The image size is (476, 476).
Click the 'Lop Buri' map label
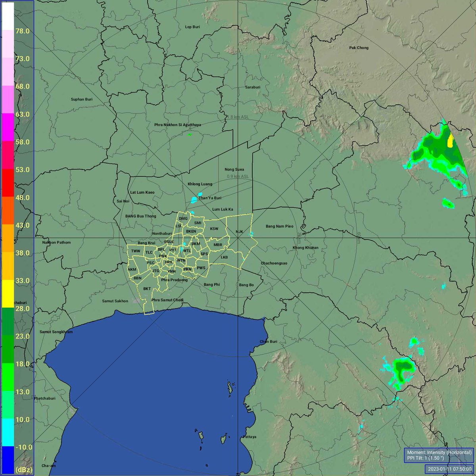point(193,27)
